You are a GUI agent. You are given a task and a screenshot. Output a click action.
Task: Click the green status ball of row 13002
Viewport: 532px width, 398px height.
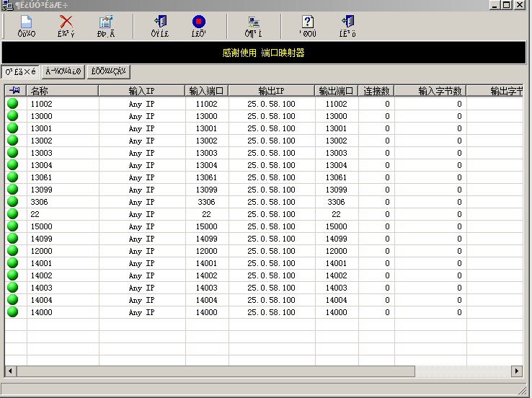coord(12,140)
